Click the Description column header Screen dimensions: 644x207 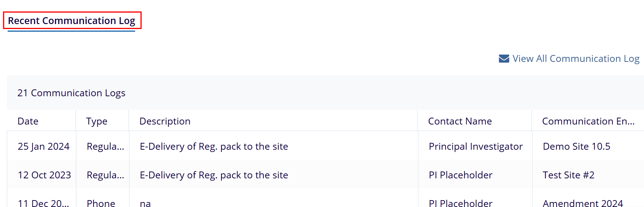(165, 121)
